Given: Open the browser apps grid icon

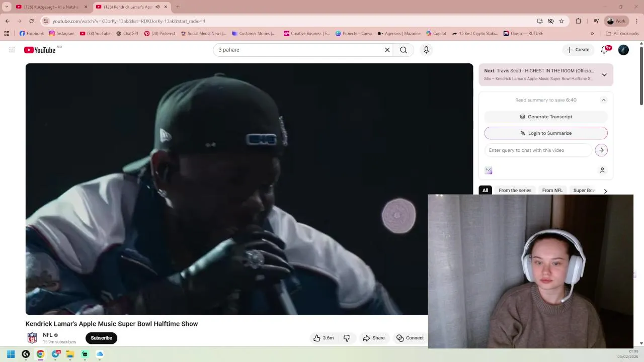Looking at the screenshot, I should [x=7, y=34].
